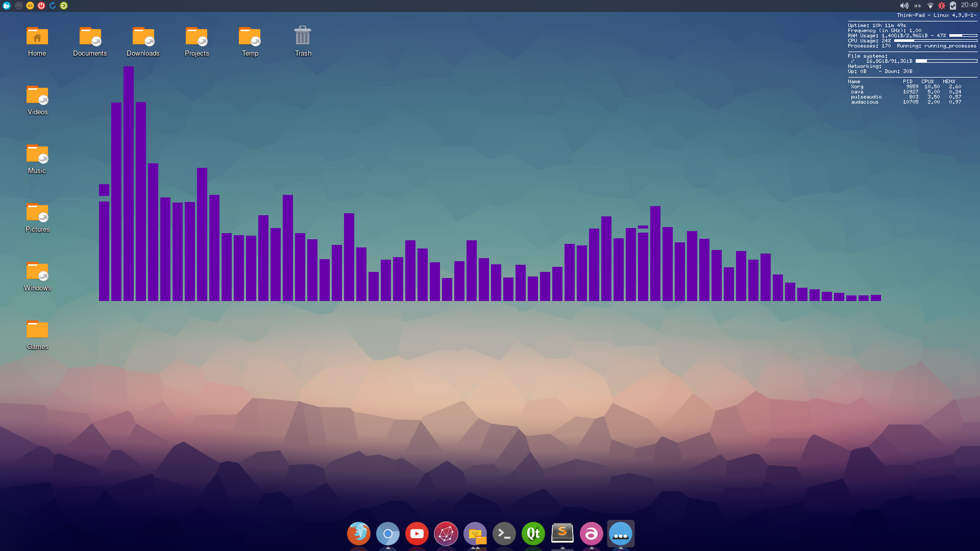Open Sublime Text from the dock

click(562, 534)
